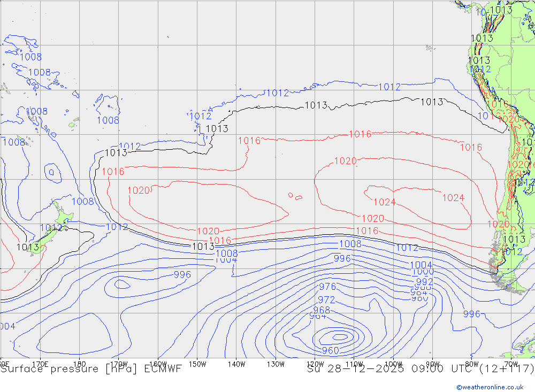Click the 180 longitude label
The width and height of the screenshot is (535, 392).
click(x=80, y=364)
